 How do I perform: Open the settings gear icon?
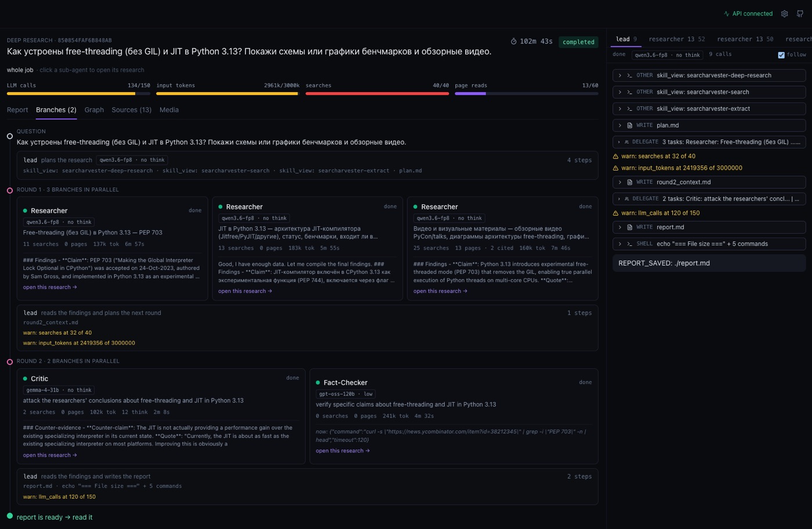[784, 14]
